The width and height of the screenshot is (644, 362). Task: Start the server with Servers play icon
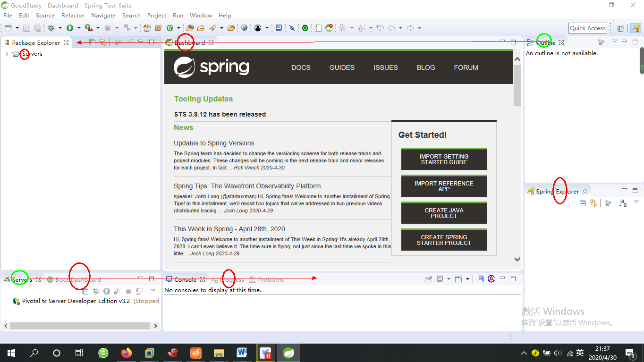pos(107,291)
